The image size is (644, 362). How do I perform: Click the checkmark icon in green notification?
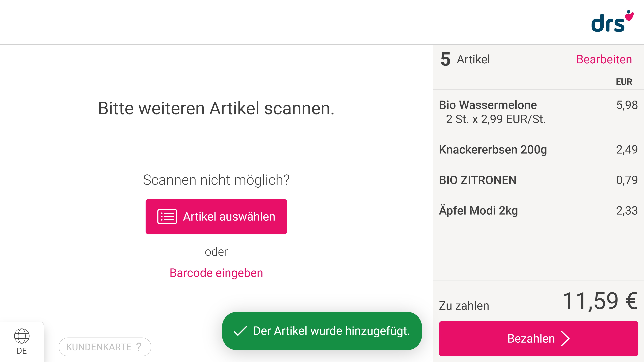click(x=240, y=331)
